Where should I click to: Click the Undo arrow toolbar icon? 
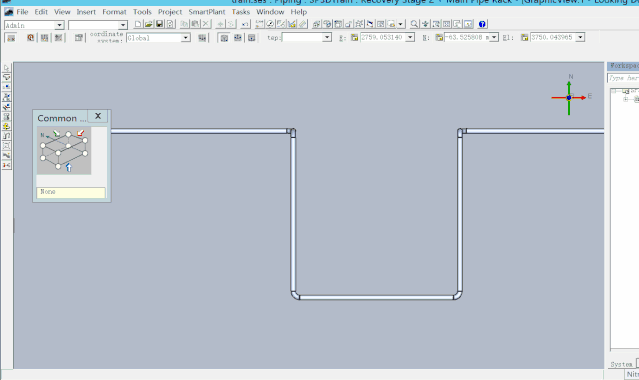245,24
